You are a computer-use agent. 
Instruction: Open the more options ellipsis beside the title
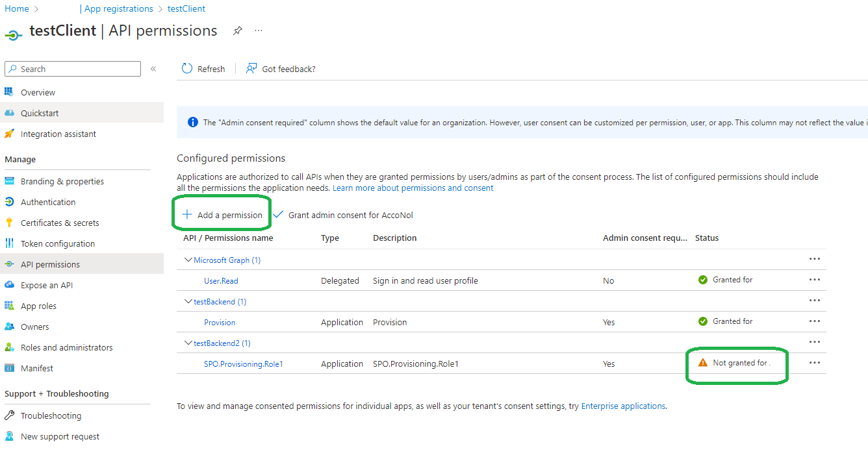point(259,31)
